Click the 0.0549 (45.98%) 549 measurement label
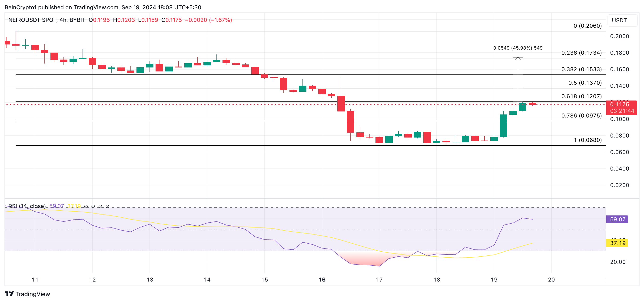The height and width of the screenshot is (302, 644). point(518,48)
